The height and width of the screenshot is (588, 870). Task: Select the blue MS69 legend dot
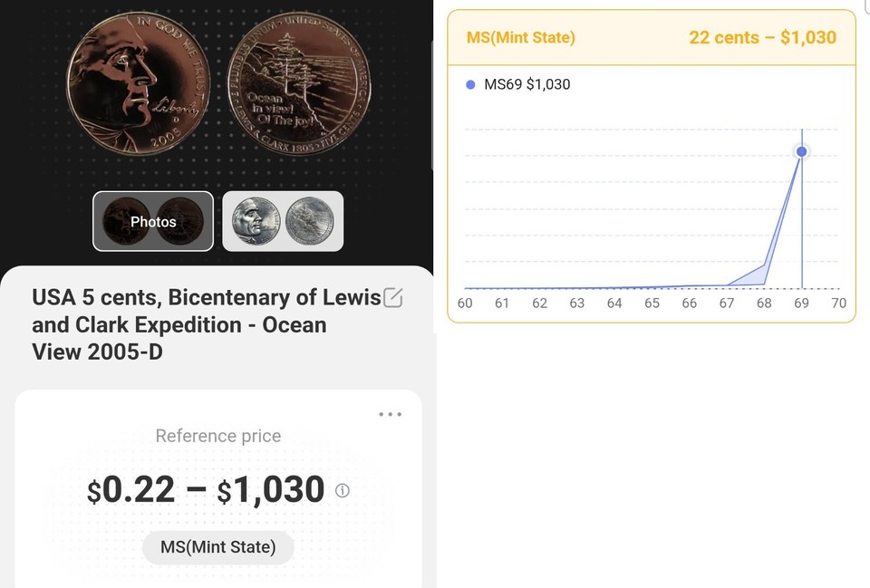[470, 84]
